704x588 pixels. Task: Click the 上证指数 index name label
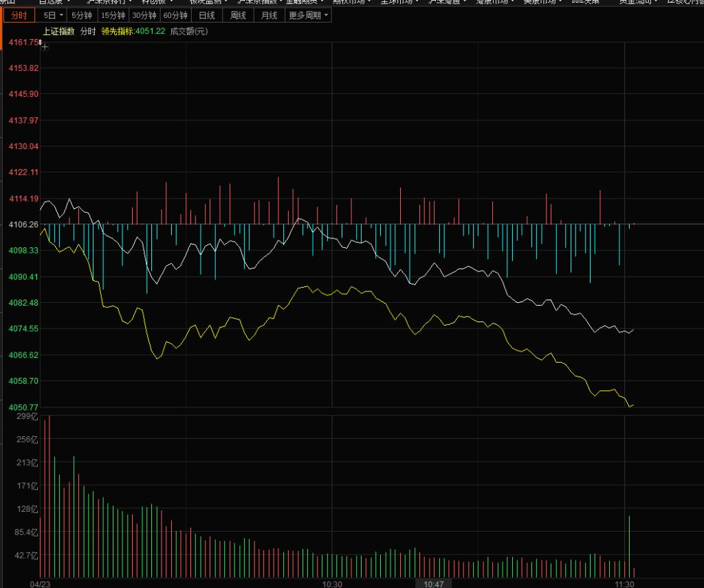pos(58,31)
